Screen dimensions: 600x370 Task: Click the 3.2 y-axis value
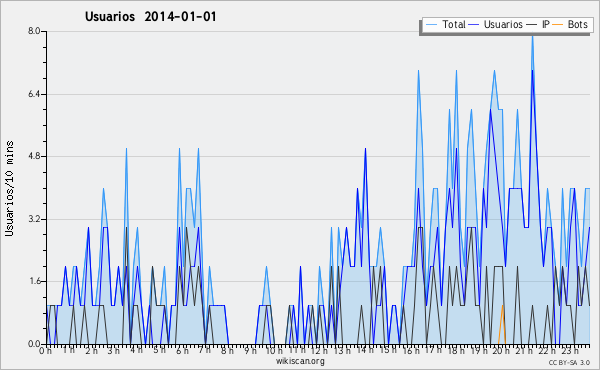[x=34, y=219]
